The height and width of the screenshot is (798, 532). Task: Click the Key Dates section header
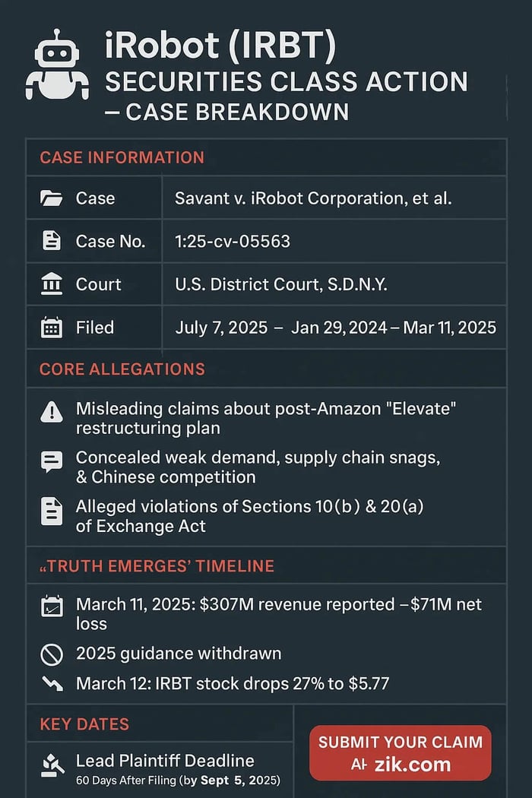pos(84,724)
